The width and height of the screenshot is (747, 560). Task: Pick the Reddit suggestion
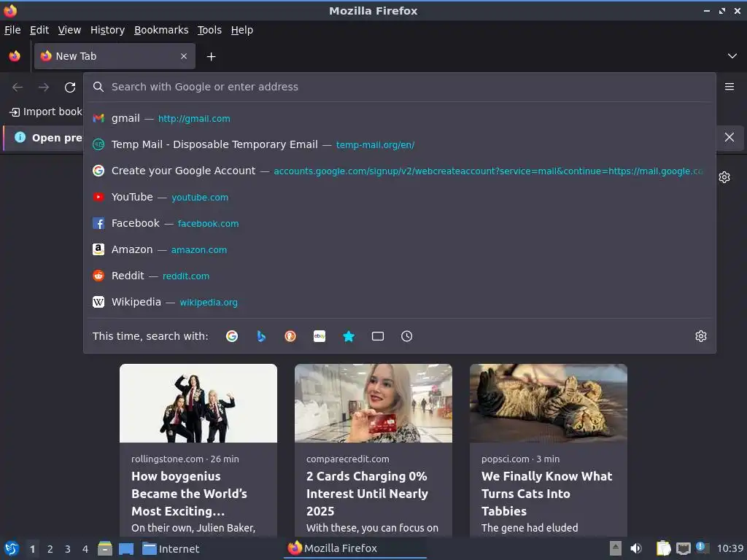point(399,275)
